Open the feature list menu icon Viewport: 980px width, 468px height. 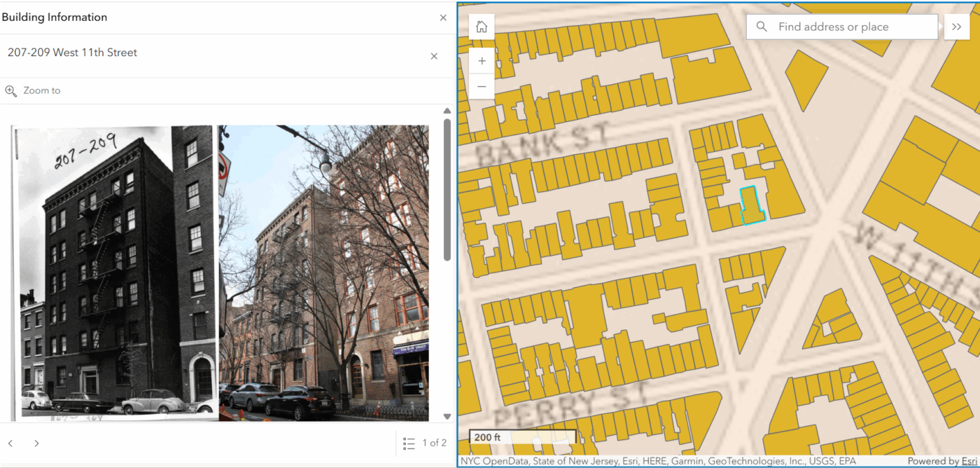409,443
